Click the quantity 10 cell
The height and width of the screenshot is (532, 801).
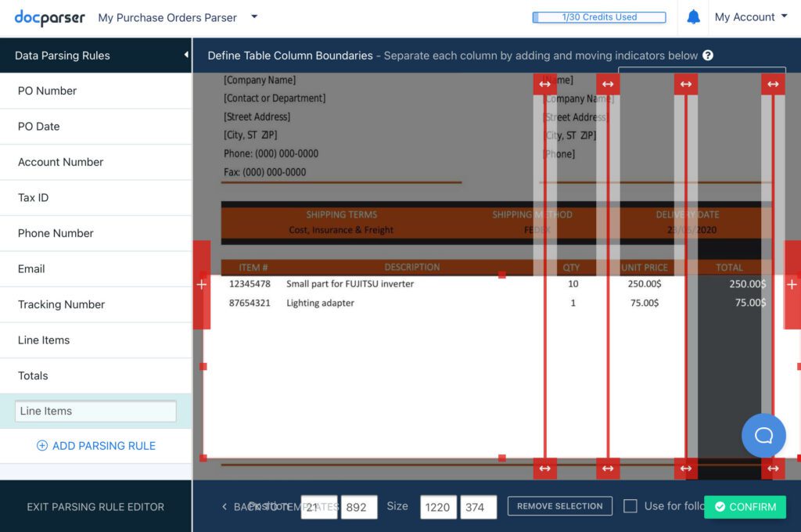click(573, 284)
